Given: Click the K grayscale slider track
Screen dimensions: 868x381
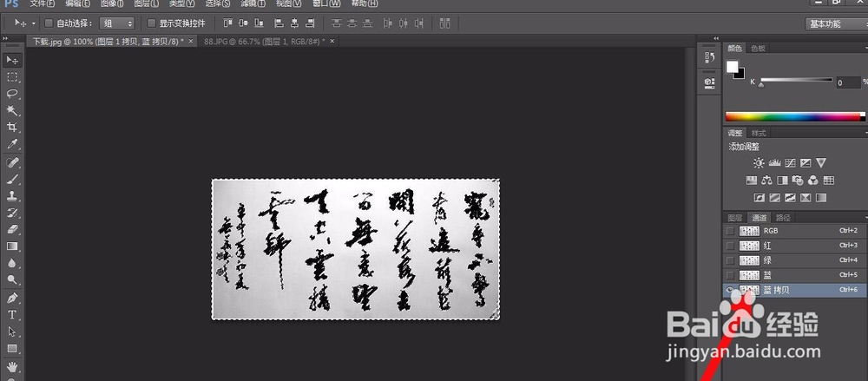Looking at the screenshot, I should pos(797,80).
